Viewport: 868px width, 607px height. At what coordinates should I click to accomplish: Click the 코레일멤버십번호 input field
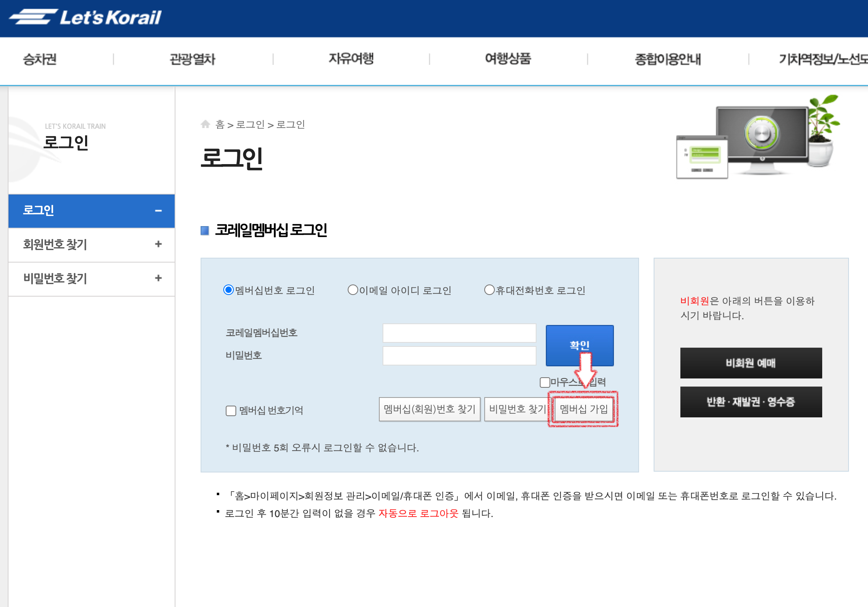[x=459, y=333]
